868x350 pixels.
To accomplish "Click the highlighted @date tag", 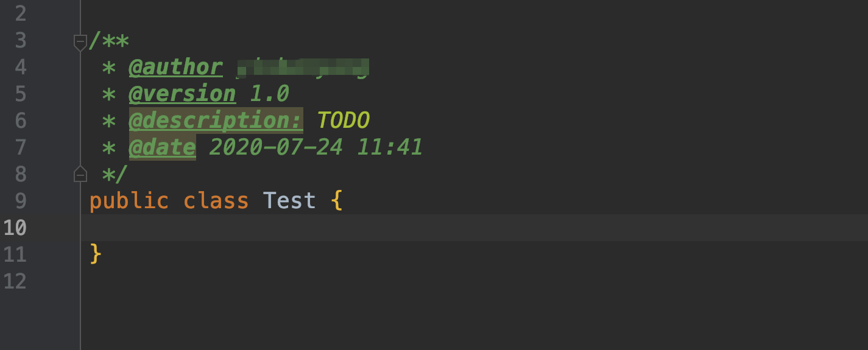I will pyautogui.click(x=162, y=147).
